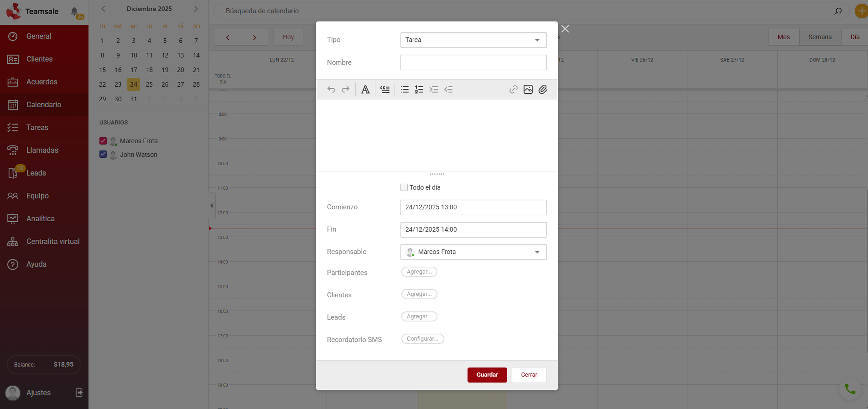868x409 pixels.
Task: Enable the Todo el día checkbox
Action: pyautogui.click(x=404, y=187)
